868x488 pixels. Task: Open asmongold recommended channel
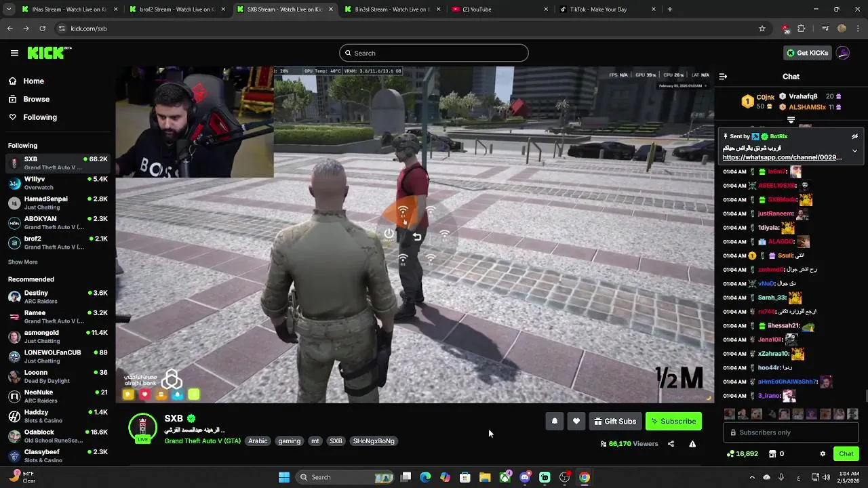pyautogui.click(x=58, y=337)
